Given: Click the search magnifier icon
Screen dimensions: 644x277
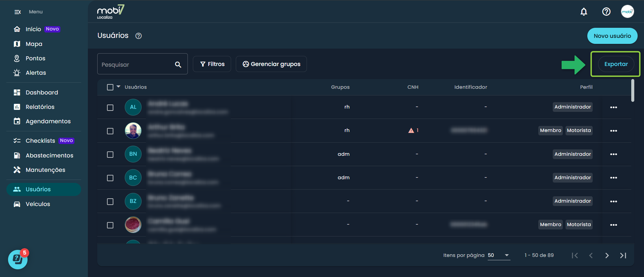Looking at the screenshot, I should tap(178, 65).
